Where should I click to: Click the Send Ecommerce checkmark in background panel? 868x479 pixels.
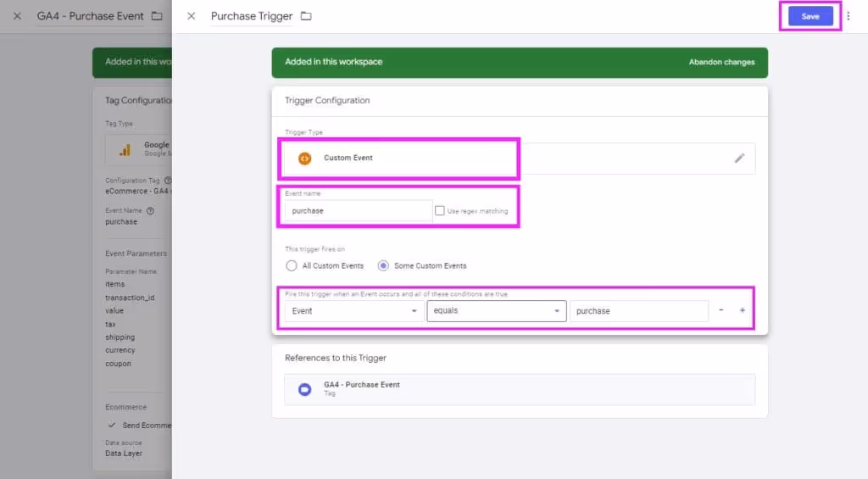112,426
